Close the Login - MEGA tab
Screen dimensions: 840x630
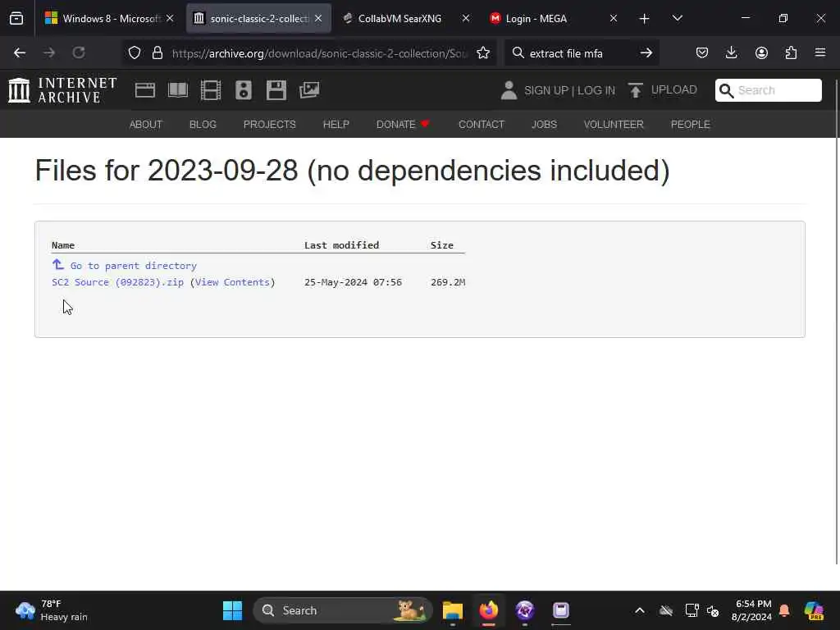(x=614, y=19)
